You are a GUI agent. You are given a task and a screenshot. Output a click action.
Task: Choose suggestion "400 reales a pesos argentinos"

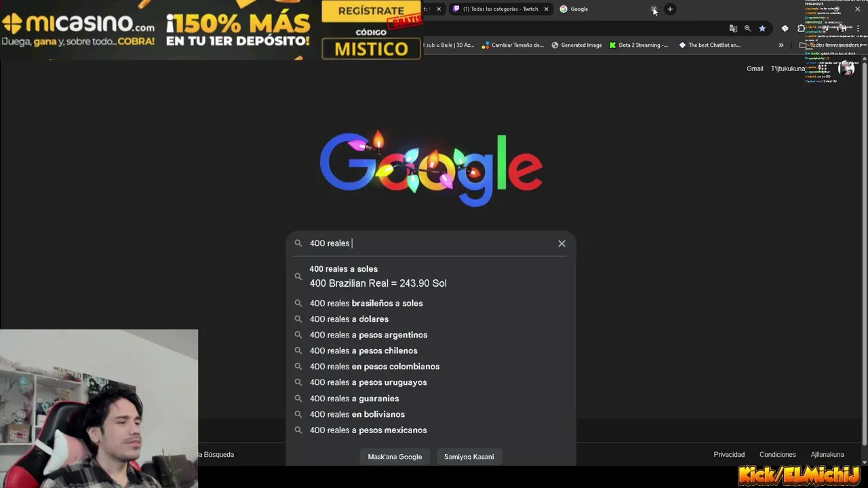pos(431,335)
